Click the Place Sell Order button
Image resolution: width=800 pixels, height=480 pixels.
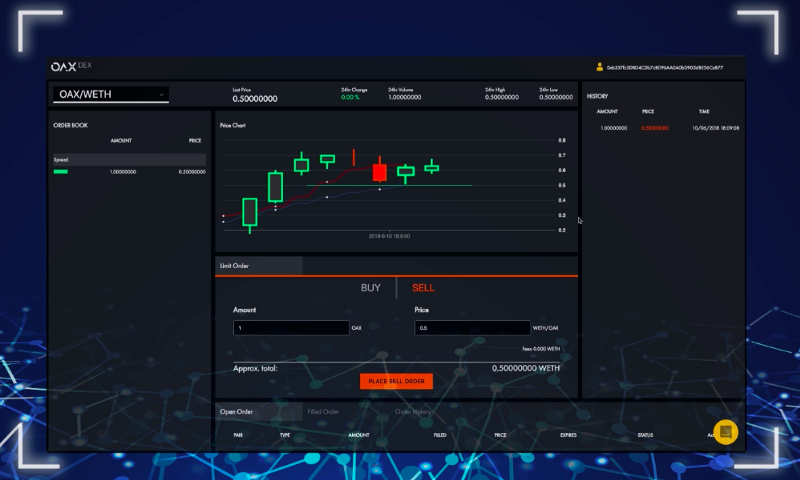[396, 381]
